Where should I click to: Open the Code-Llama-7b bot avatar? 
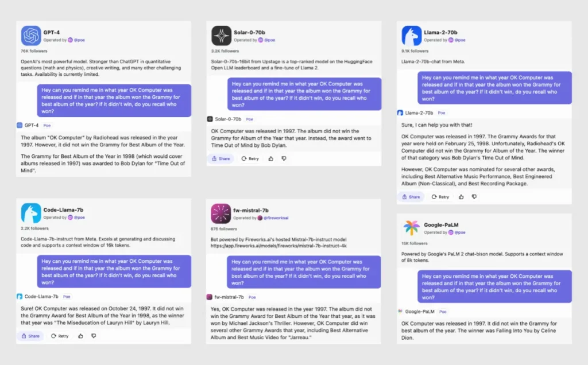31,213
